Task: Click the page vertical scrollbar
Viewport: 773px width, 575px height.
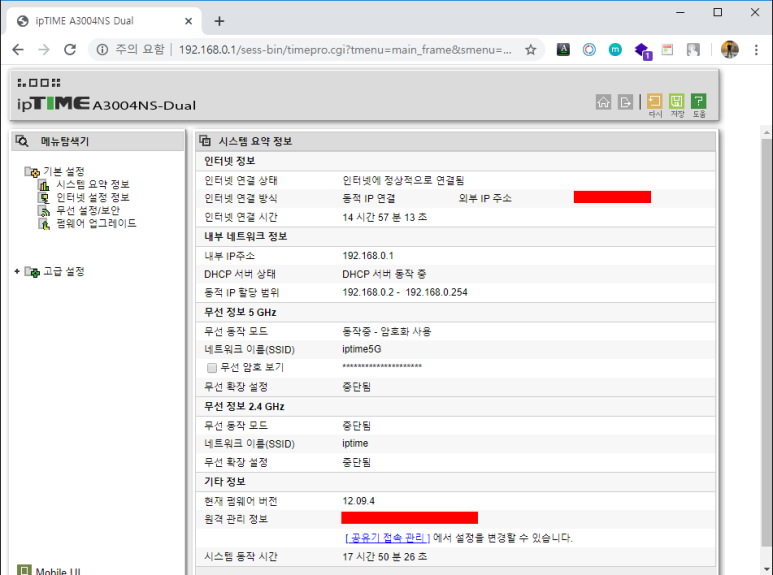Action: (x=767, y=345)
